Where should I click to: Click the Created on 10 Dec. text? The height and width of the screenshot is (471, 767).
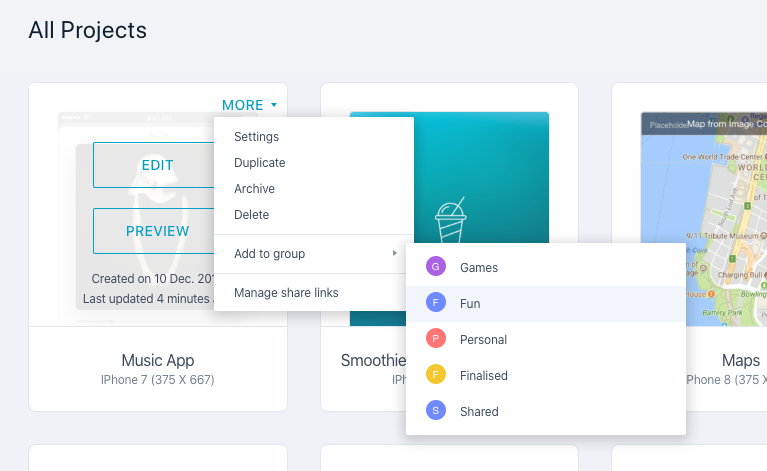coord(153,279)
